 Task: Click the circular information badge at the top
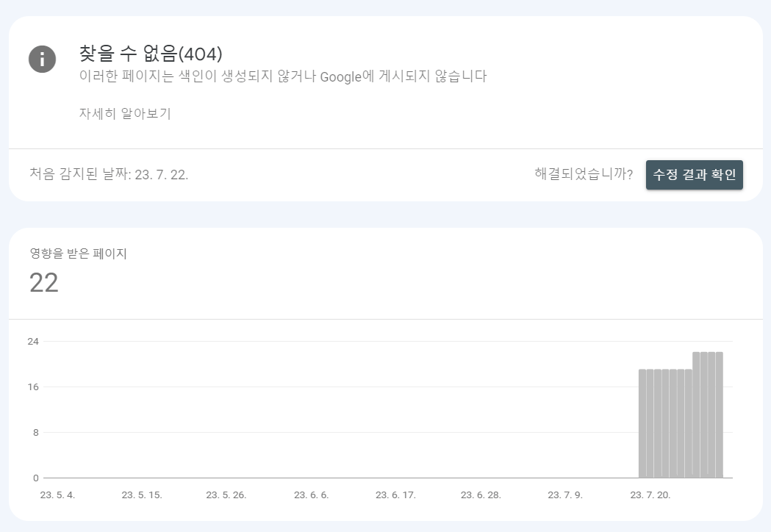[42, 60]
